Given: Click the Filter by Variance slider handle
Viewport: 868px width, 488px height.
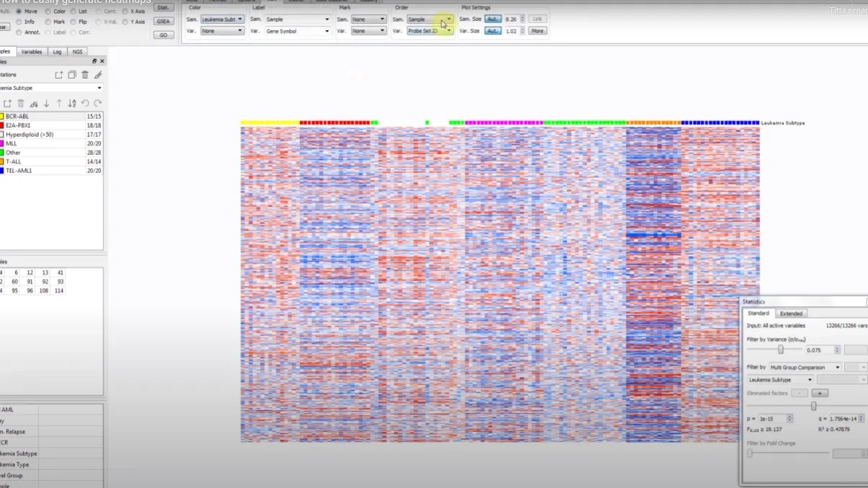Looking at the screenshot, I should pyautogui.click(x=781, y=350).
